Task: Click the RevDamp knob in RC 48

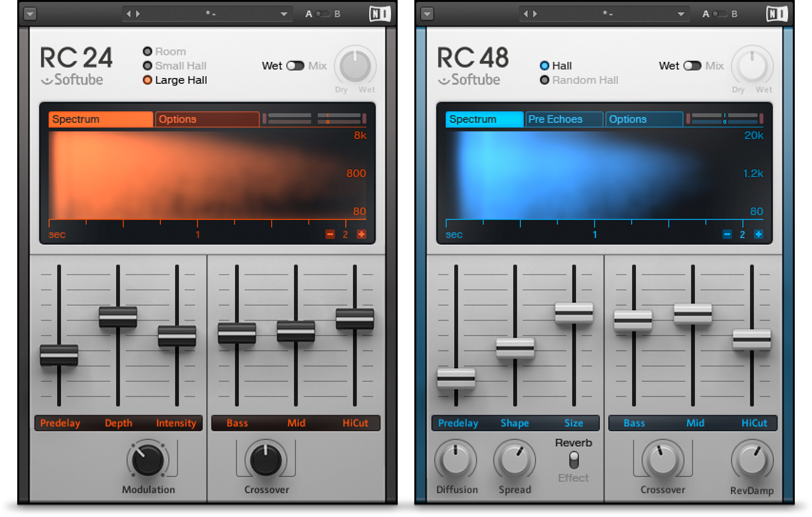Action: pos(751,461)
